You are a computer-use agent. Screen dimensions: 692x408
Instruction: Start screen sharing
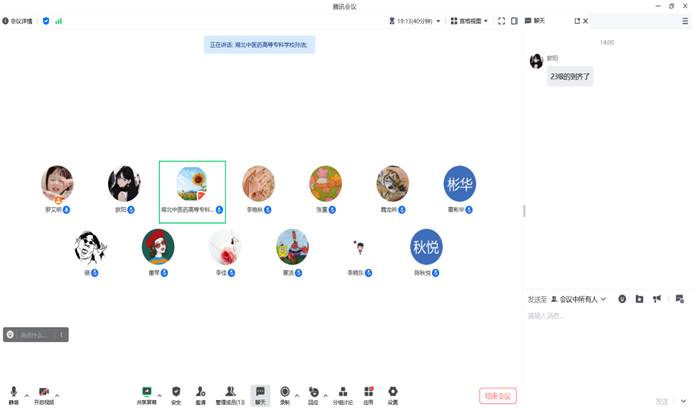tap(147, 395)
